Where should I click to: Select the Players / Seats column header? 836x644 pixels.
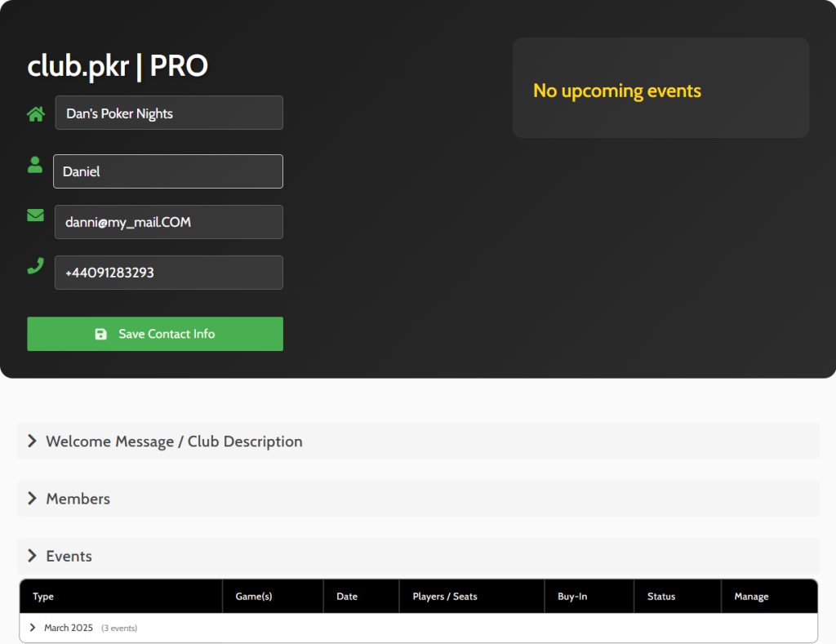[x=445, y=597]
